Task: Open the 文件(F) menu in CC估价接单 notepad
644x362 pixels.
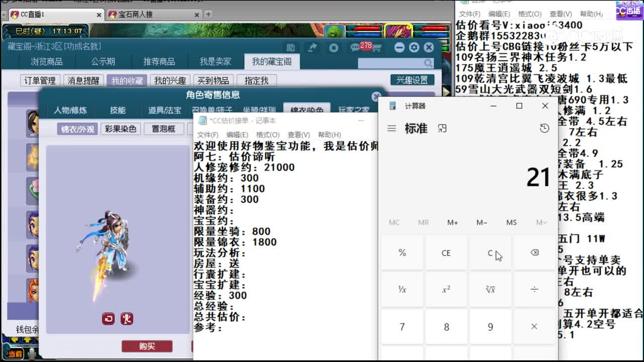Action: [x=208, y=135]
